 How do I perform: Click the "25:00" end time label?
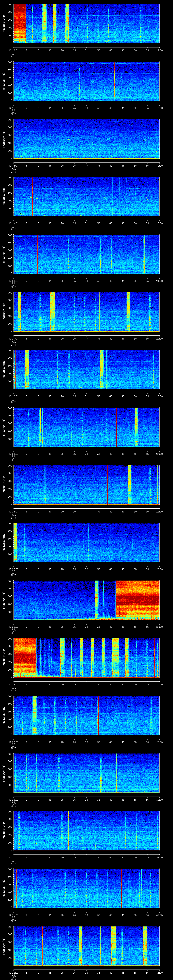pyautogui.click(x=159, y=511)
